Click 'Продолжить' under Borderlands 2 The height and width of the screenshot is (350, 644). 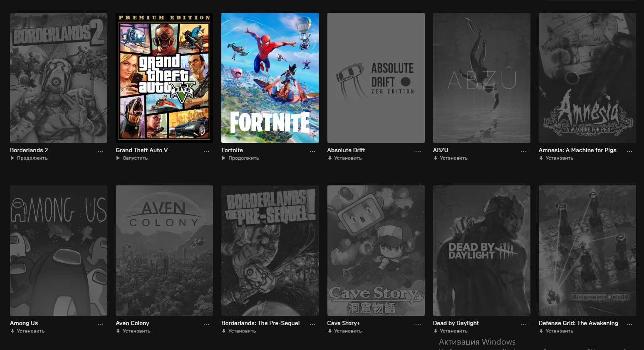(x=29, y=158)
